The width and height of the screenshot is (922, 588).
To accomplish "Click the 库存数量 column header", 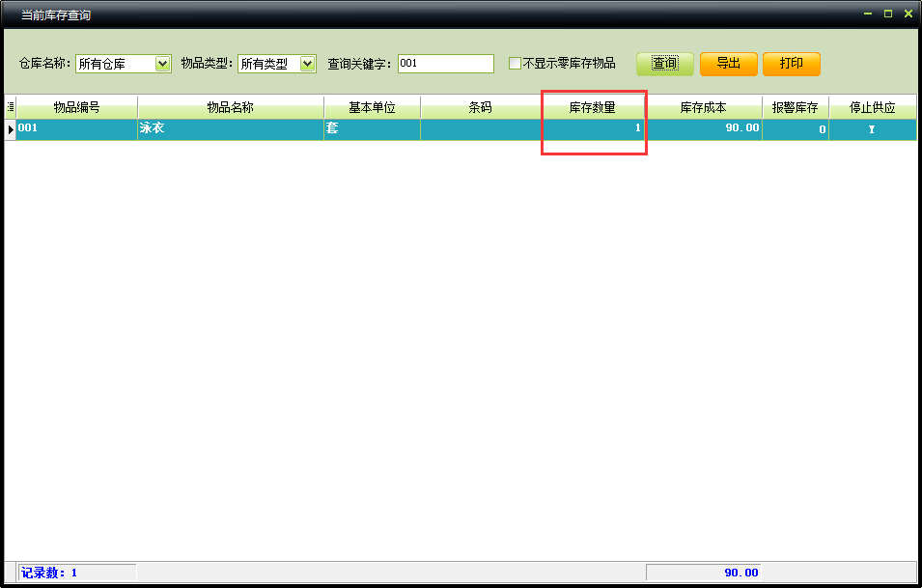I will click(592, 107).
